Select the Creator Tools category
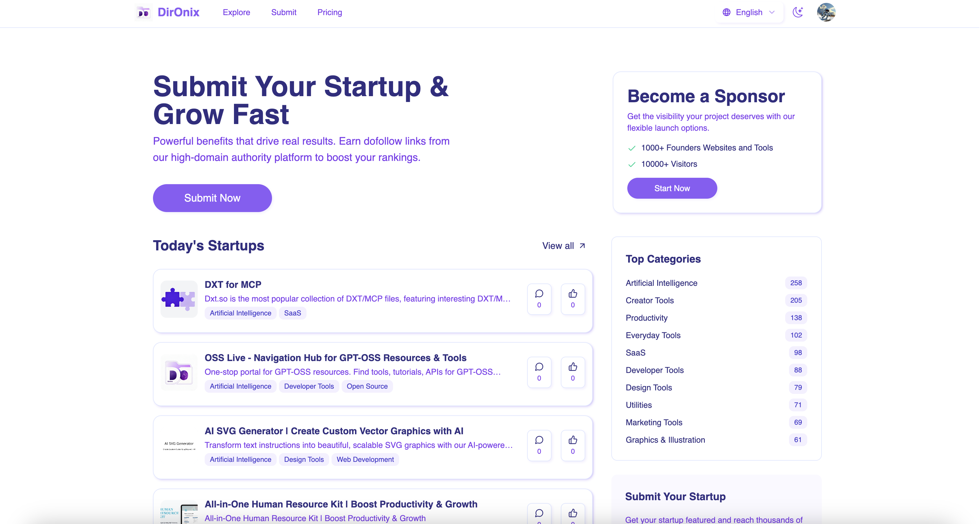 point(649,301)
